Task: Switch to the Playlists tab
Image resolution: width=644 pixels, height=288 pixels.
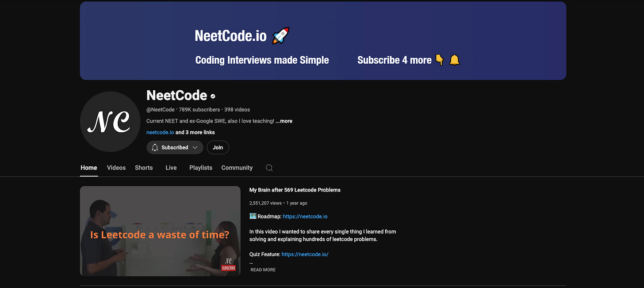Action: click(201, 168)
